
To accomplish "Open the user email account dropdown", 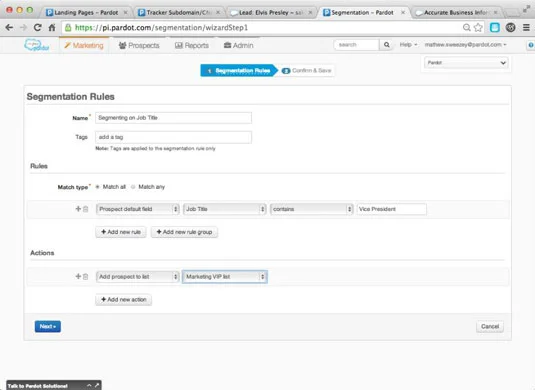I will 465,45.
